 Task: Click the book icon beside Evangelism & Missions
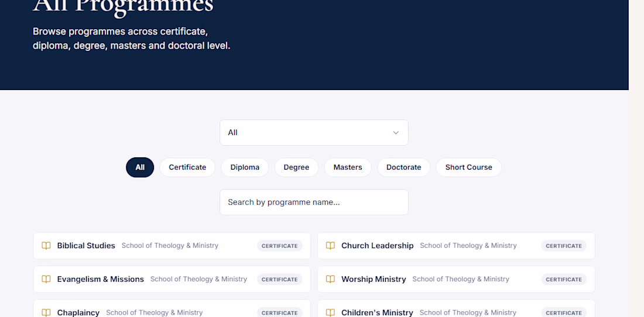[46, 279]
